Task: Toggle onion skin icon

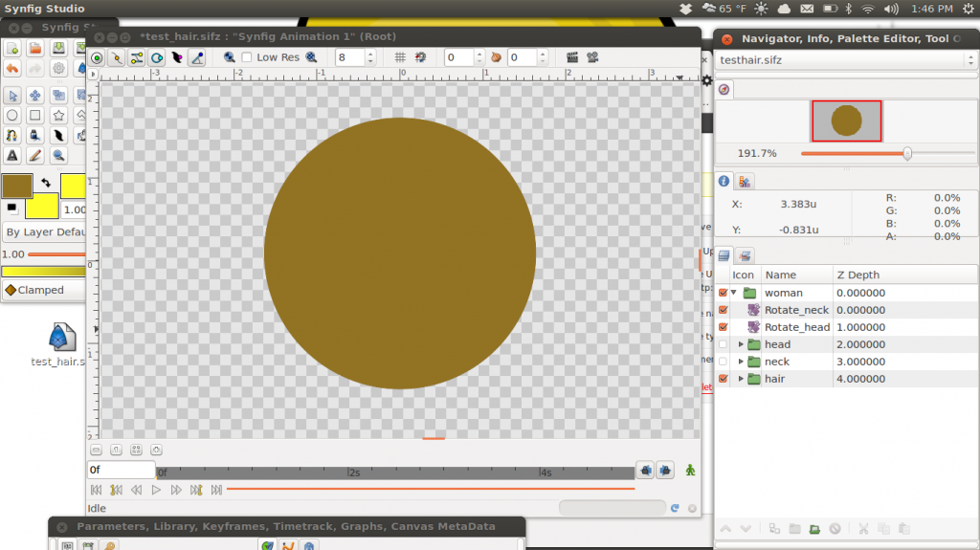Action: pos(497,57)
